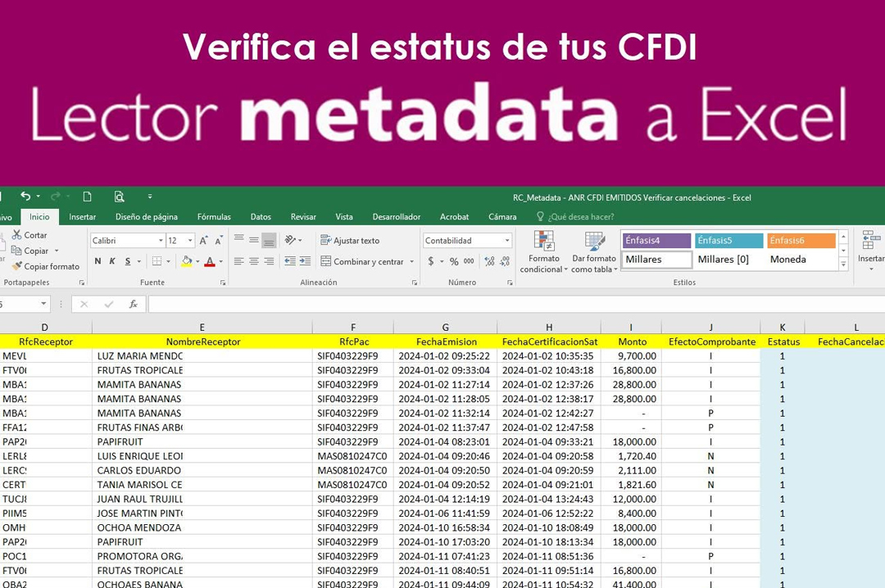Click Combinar y centrar
The image size is (885, 588).
362,261
